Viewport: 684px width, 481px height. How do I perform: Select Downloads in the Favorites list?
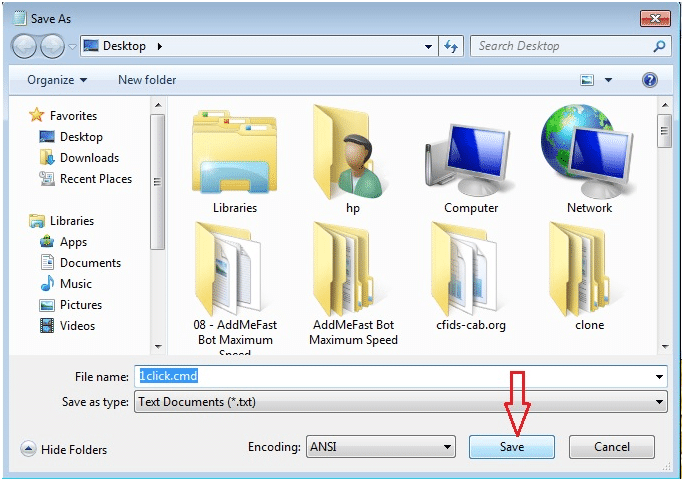[89, 158]
